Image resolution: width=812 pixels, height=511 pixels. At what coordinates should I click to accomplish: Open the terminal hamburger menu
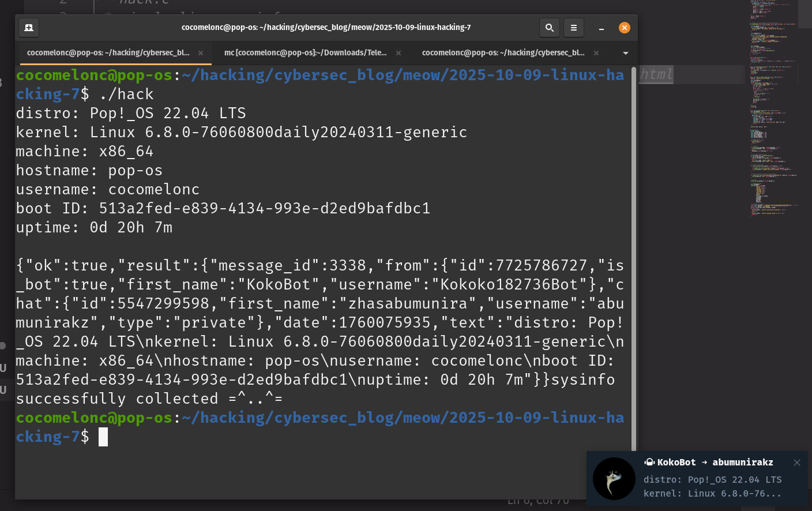pos(573,28)
